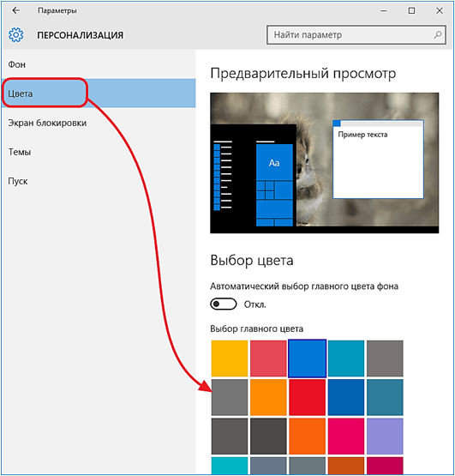Pick the yellow color swatch
The image size is (455, 476).
pos(230,359)
